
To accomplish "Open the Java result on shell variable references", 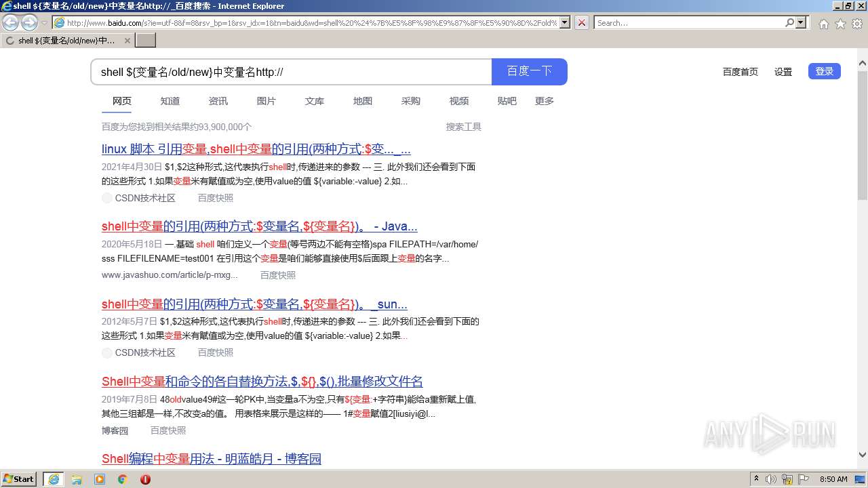I will [260, 226].
